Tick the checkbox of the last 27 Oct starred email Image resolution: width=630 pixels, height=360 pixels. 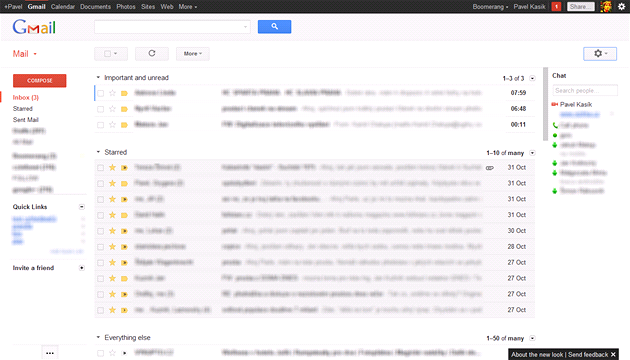pos(100,310)
